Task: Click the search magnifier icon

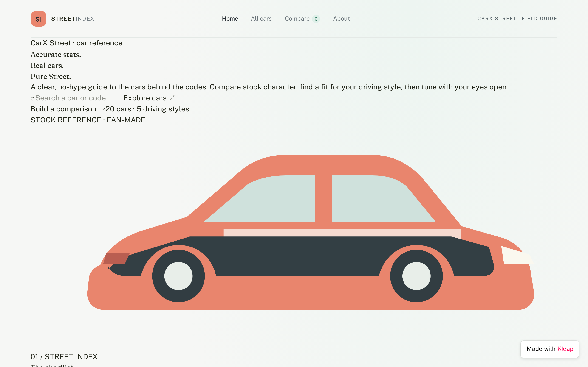Action: (x=33, y=98)
